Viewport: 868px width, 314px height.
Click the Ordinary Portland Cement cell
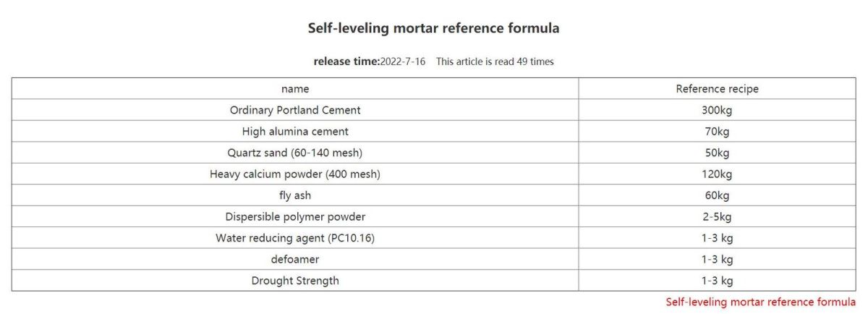coord(295,110)
